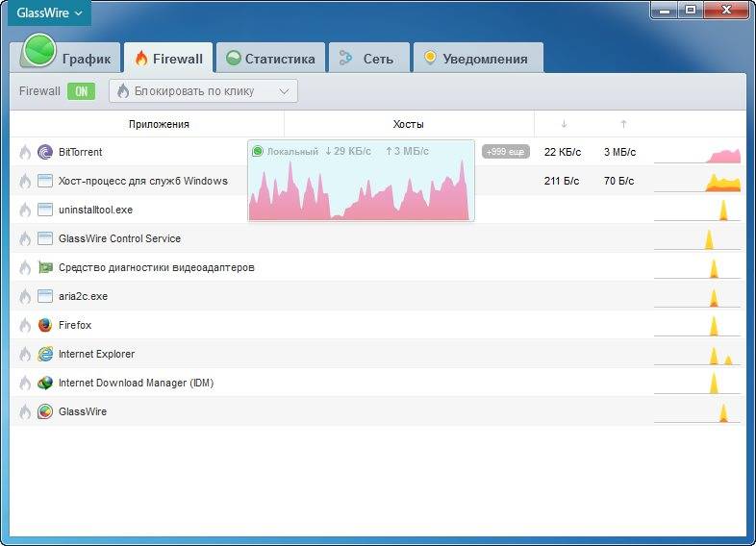This screenshot has width=756, height=546.
Task: Click the video adapter diagnostics icon
Action: point(45,267)
